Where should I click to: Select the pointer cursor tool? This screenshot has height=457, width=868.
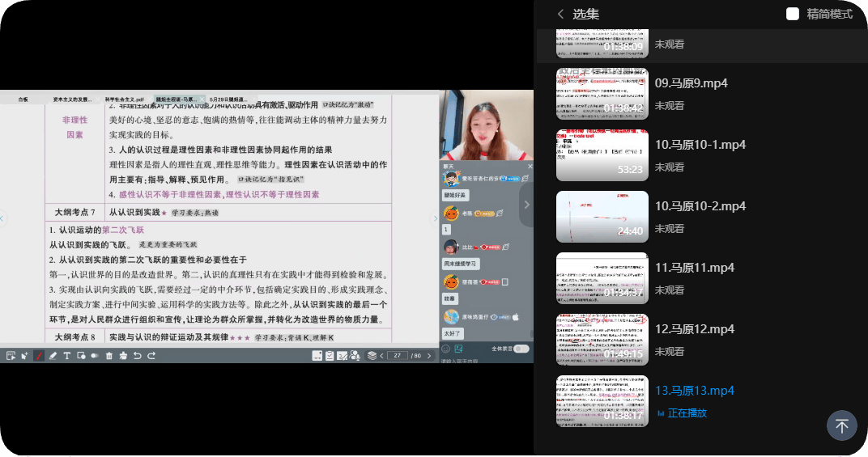(24, 356)
